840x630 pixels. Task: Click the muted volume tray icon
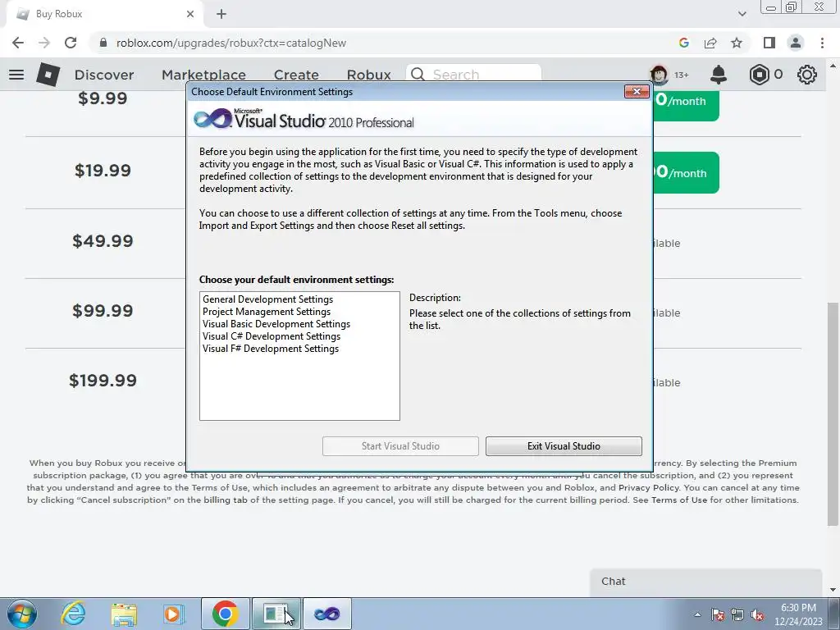pyautogui.click(x=757, y=614)
